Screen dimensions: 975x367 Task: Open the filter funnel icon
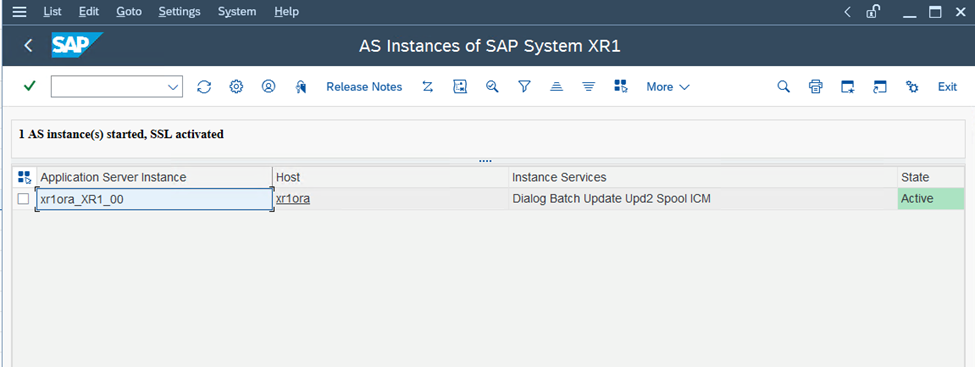click(524, 86)
